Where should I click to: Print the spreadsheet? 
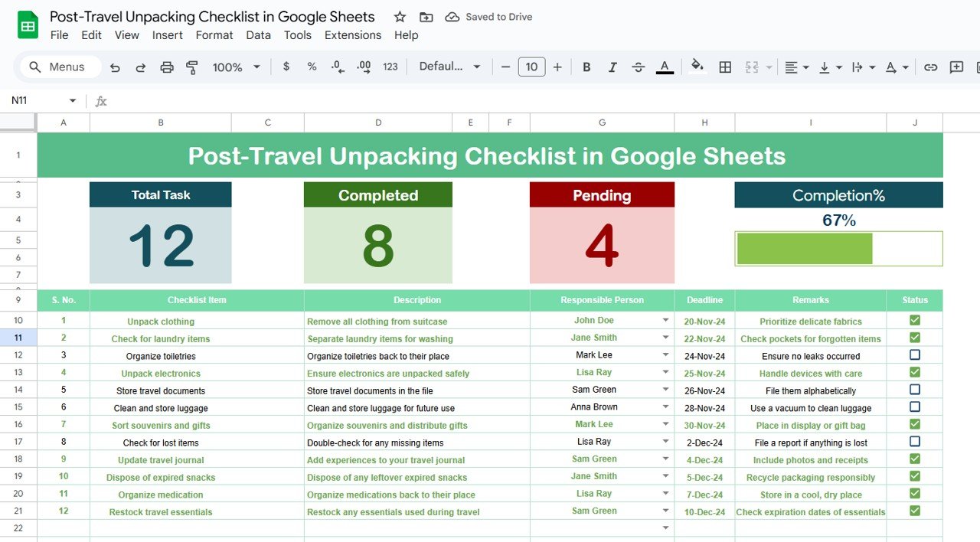coord(167,67)
